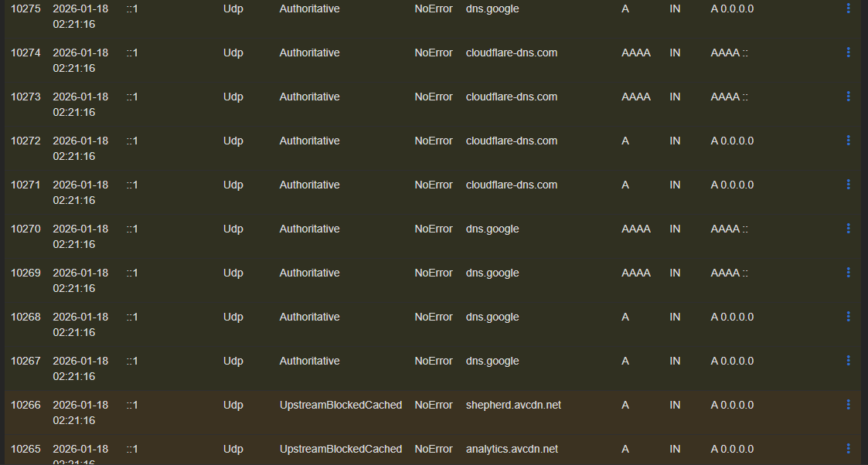
Task: Click the NoError response of query 10272
Action: tap(433, 140)
